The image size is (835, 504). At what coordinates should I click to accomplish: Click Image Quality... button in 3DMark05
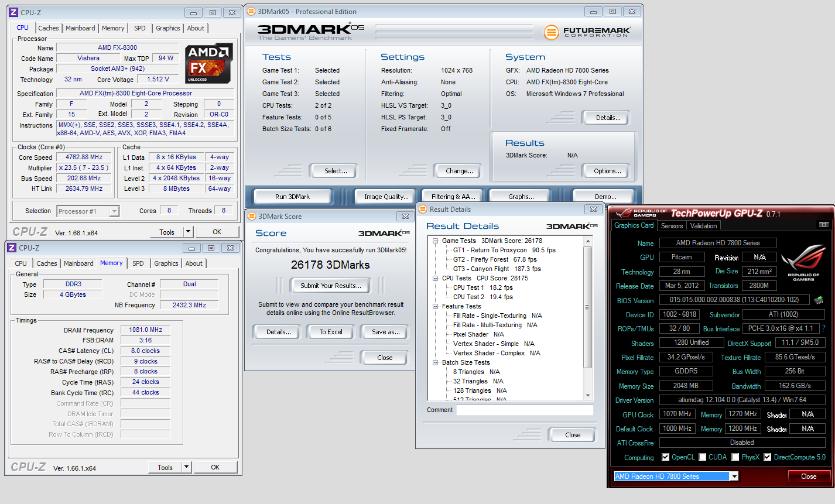pos(386,197)
